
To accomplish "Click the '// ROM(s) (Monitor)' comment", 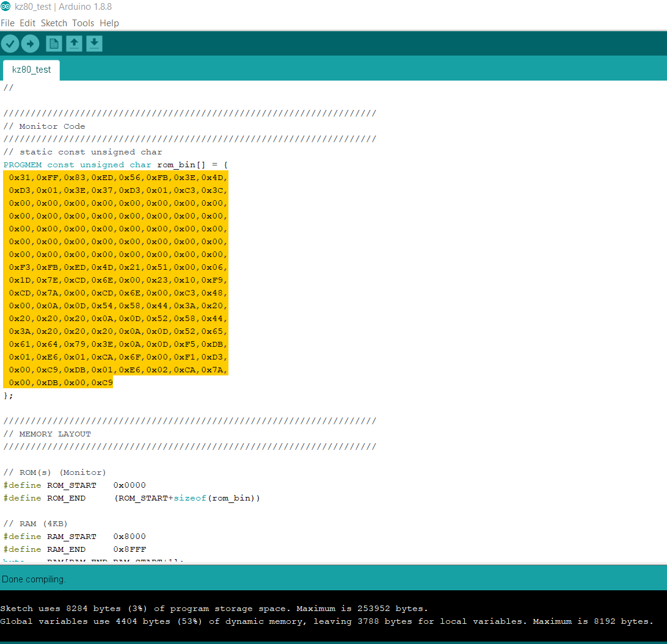I will [x=54, y=472].
